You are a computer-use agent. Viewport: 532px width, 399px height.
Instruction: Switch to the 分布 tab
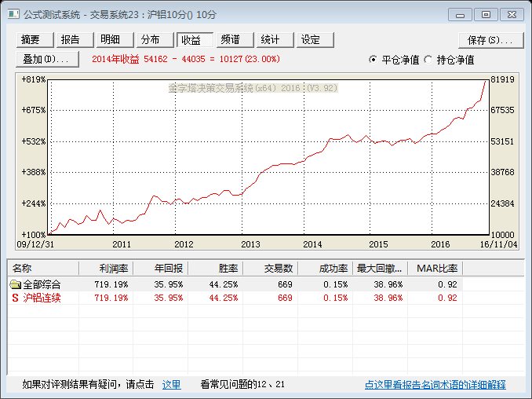point(155,40)
